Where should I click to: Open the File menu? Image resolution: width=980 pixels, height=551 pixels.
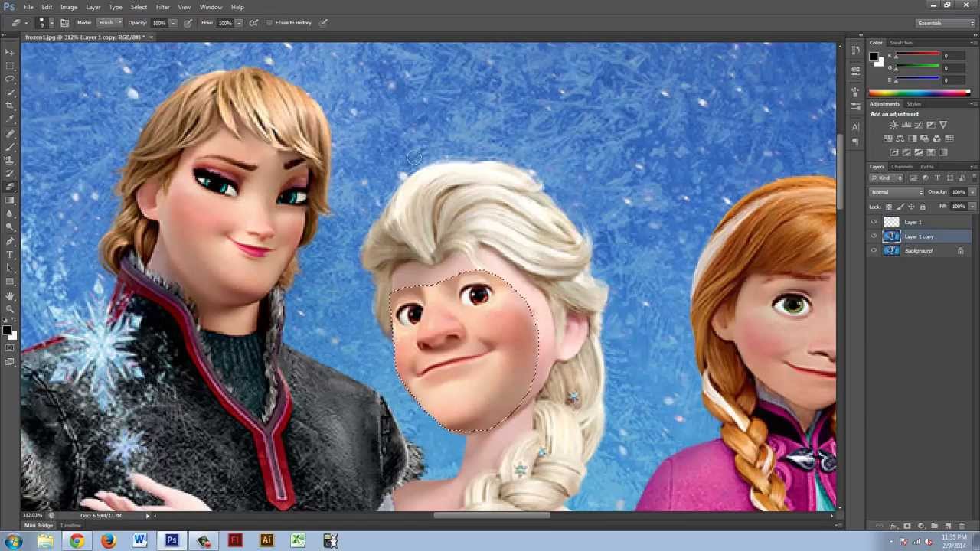coord(28,7)
